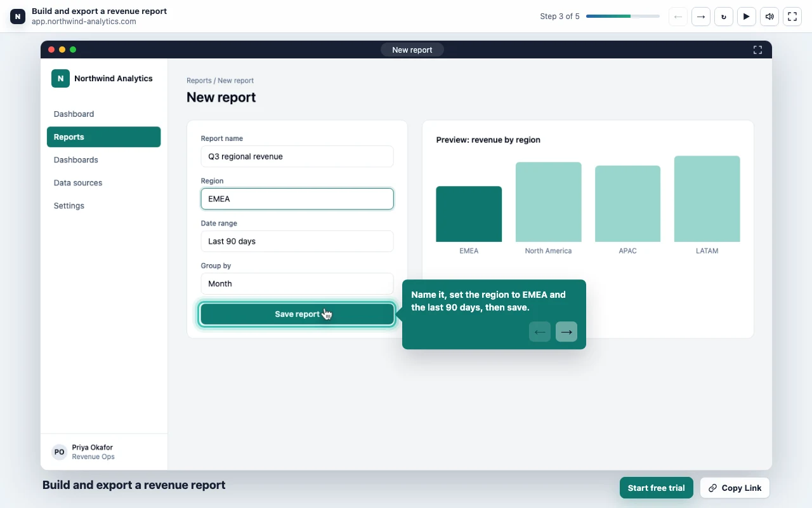Click the "Preview: revenue by region" heading
This screenshot has height=508, width=812.
[488, 140]
